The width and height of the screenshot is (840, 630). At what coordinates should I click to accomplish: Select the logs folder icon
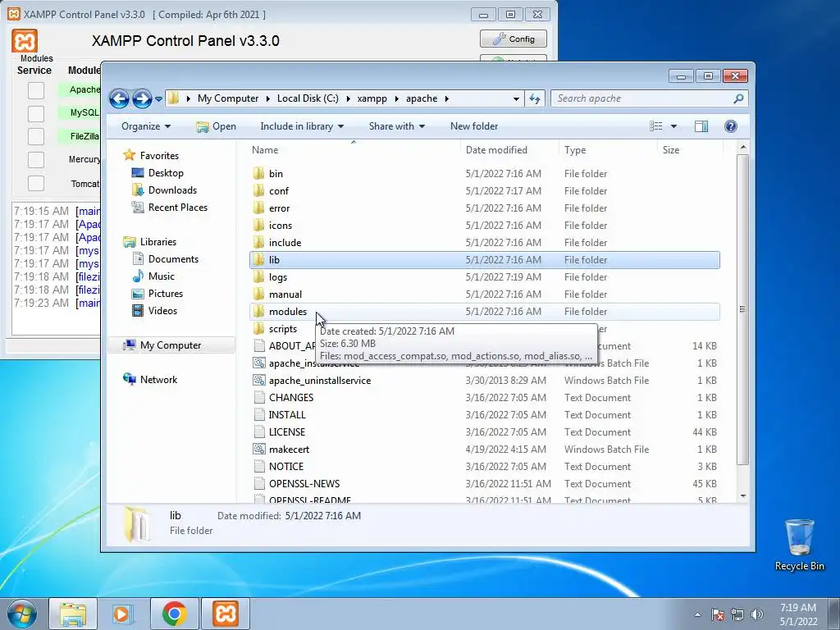pos(258,277)
